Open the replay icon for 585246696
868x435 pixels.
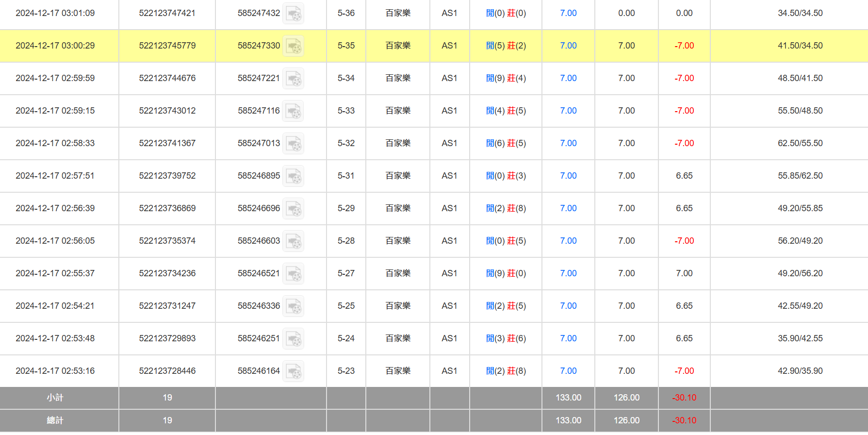click(293, 209)
